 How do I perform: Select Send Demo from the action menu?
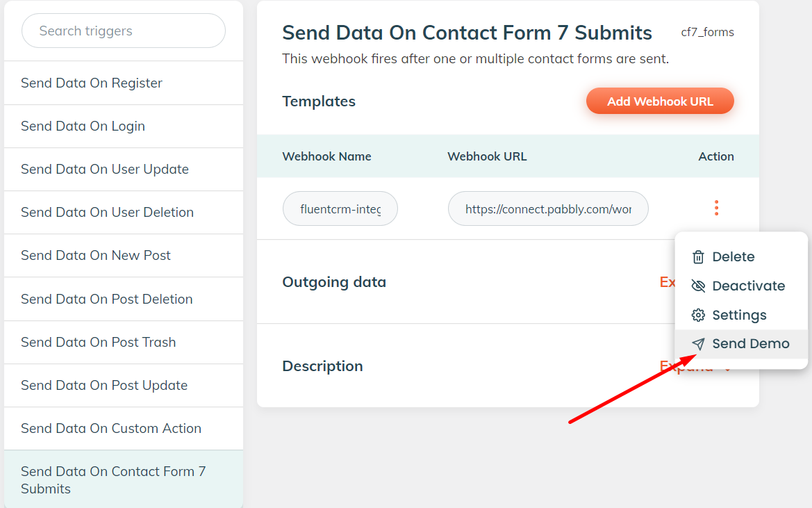pyautogui.click(x=750, y=344)
